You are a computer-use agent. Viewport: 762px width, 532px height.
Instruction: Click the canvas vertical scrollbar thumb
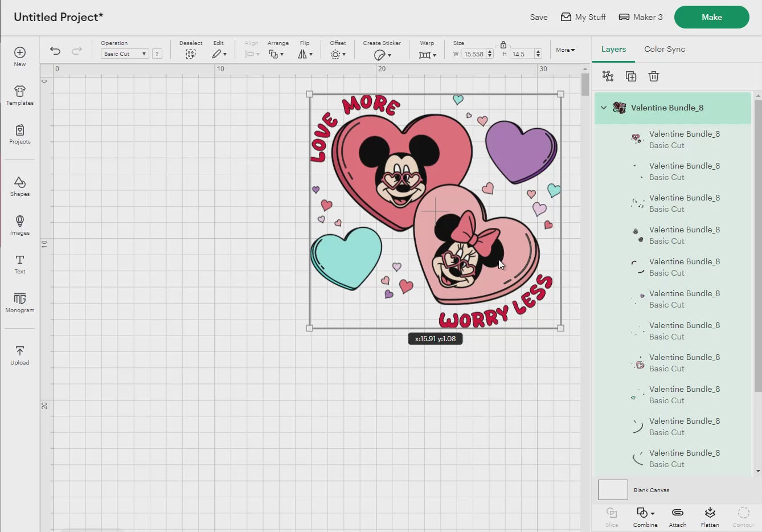tap(585, 85)
